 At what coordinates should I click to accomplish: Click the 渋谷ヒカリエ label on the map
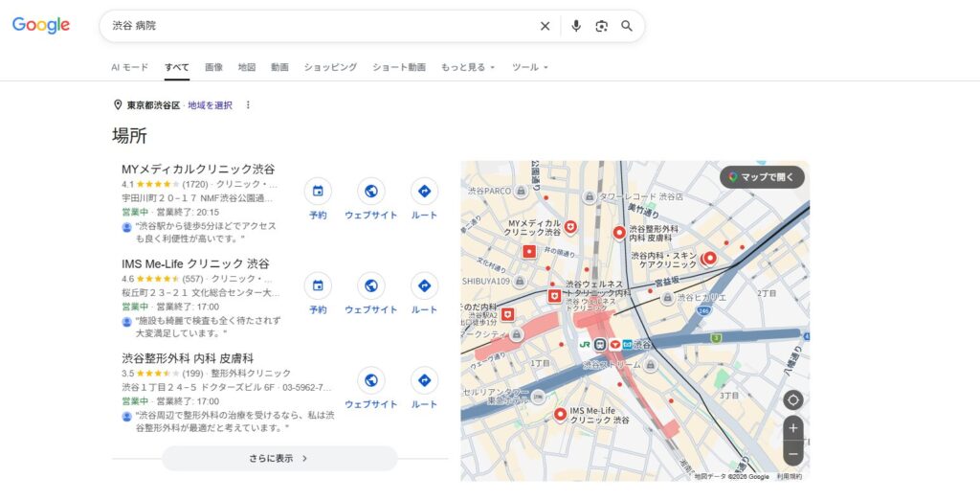(x=702, y=298)
